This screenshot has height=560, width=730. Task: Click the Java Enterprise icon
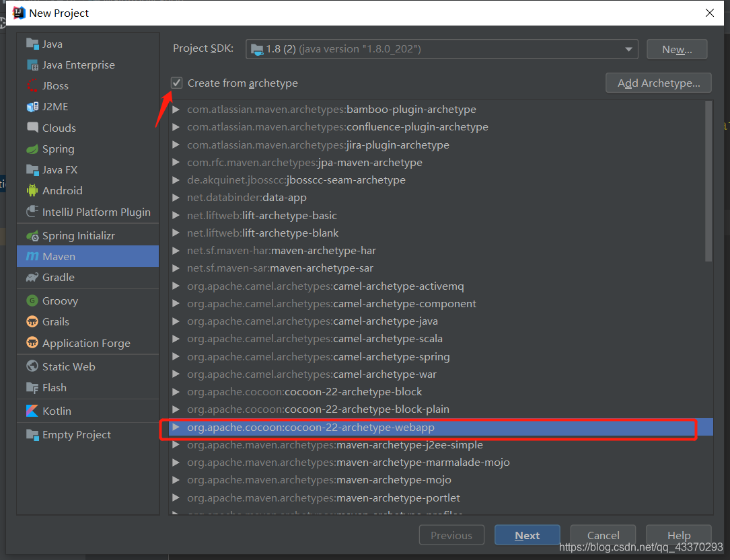tap(32, 65)
